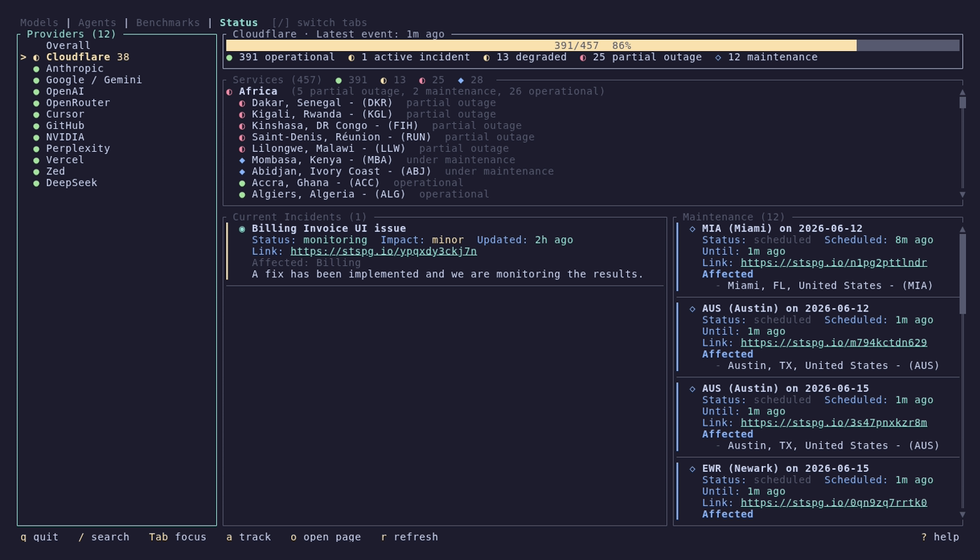Click the 1 active incident summary entry
Screen dimensions: 980x560
point(409,57)
